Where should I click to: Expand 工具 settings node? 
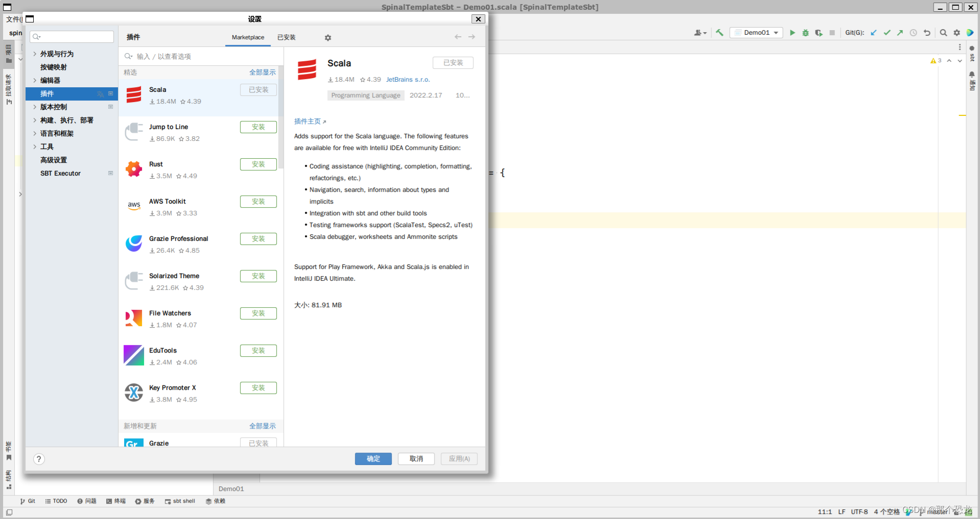pos(35,146)
